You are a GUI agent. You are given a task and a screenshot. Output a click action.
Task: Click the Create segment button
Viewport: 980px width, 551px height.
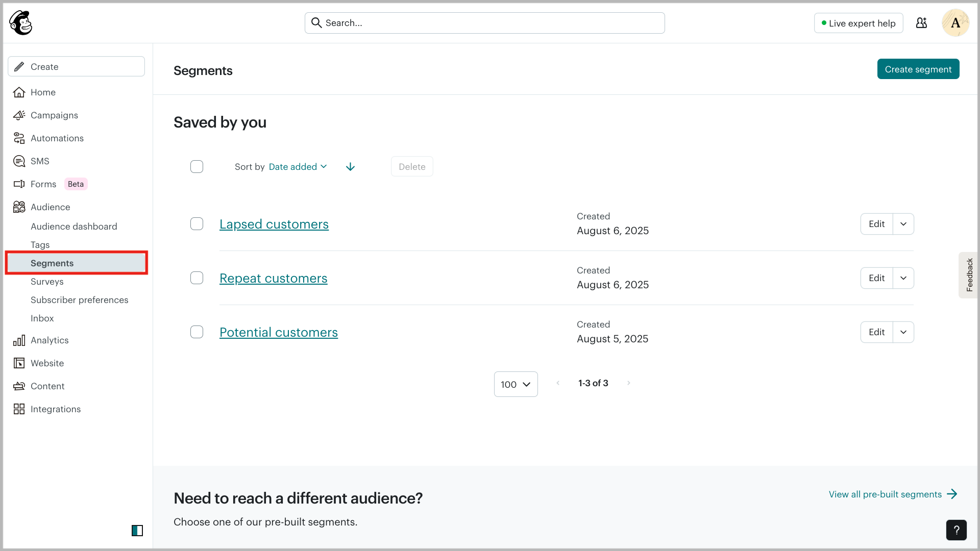tap(918, 69)
